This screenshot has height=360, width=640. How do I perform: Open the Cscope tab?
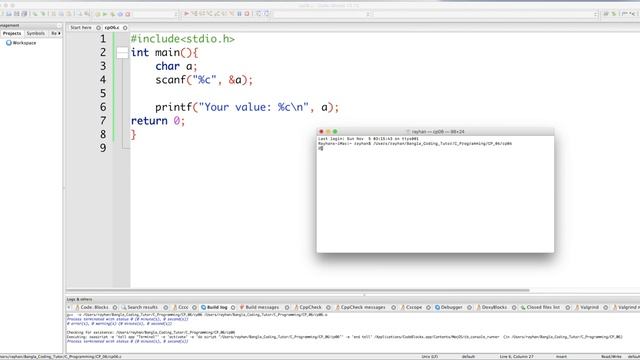click(413, 307)
